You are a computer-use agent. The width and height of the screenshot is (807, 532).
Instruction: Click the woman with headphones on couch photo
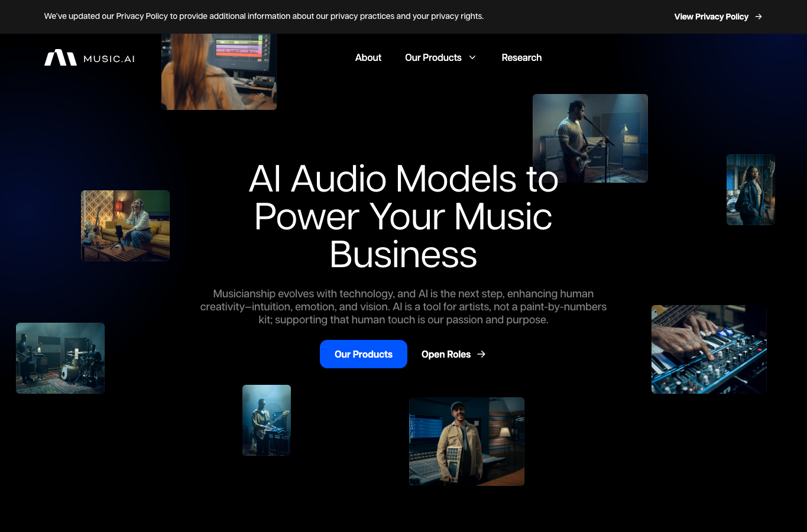(125, 226)
